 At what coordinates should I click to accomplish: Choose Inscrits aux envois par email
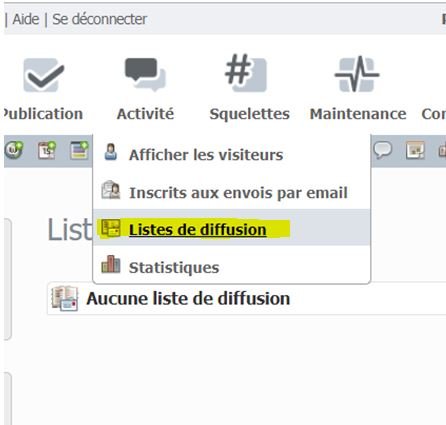point(238,193)
